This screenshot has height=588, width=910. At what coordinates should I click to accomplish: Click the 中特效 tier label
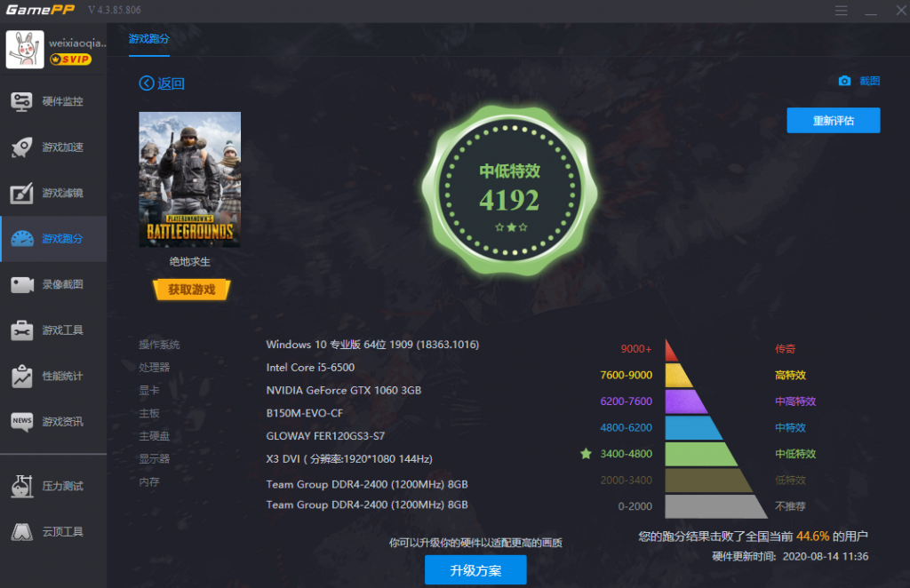pos(790,428)
